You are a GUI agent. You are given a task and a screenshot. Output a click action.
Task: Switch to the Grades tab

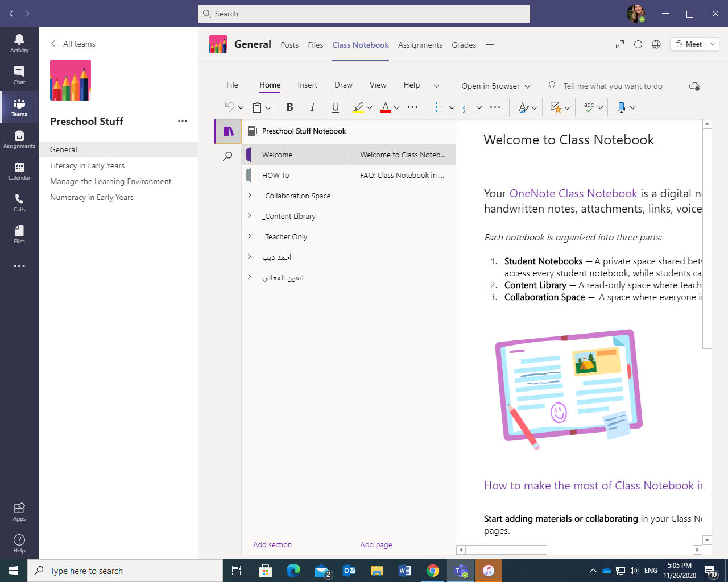[x=464, y=45]
